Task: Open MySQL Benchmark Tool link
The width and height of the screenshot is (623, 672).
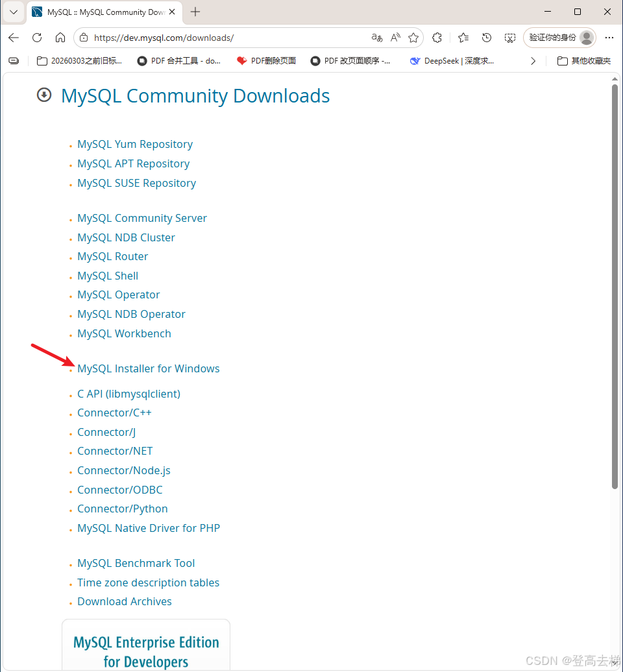Action: pyautogui.click(x=136, y=563)
